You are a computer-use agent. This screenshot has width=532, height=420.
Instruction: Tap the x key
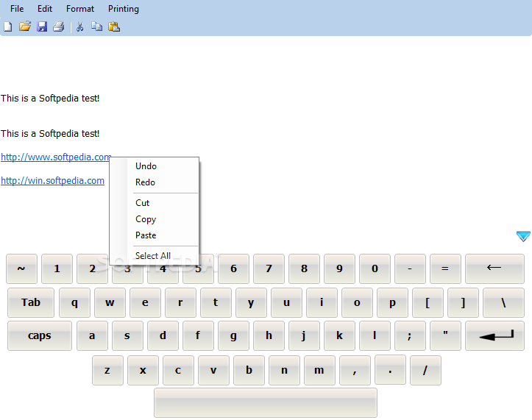[x=143, y=370]
